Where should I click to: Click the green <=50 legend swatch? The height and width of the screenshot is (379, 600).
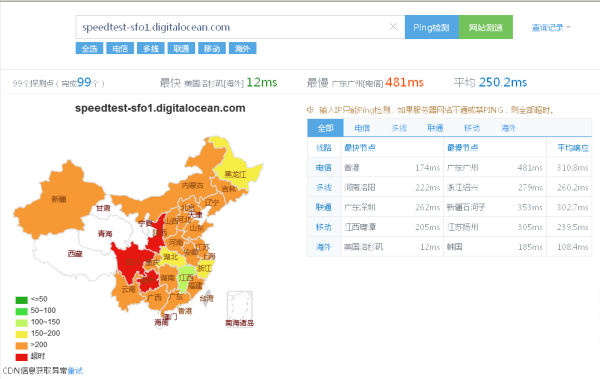pos(21,299)
